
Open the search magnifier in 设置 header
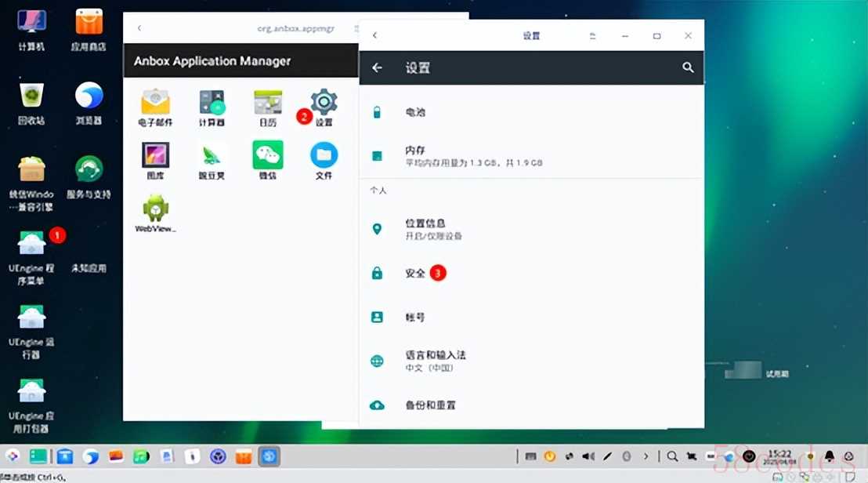[x=688, y=67]
